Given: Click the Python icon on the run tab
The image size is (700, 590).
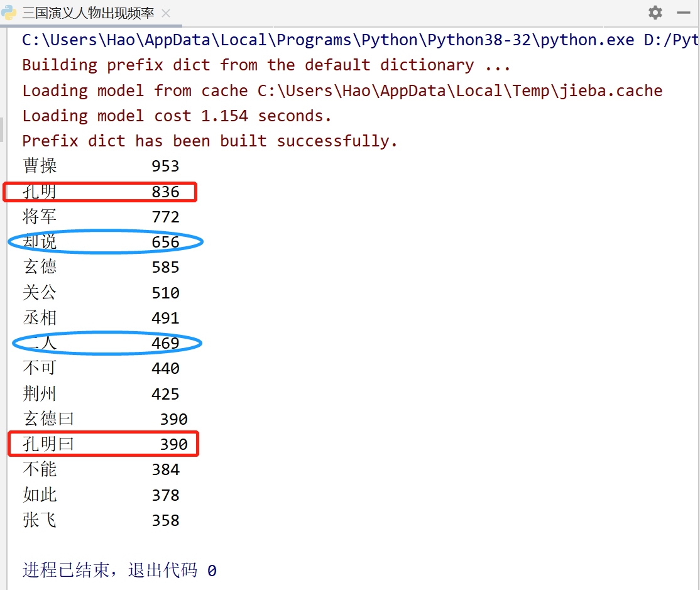Looking at the screenshot, I should click(x=9, y=13).
